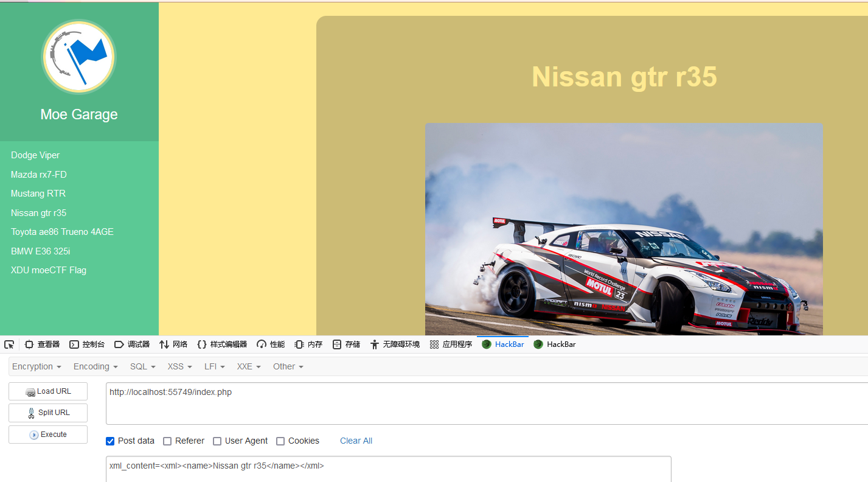This screenshot has width=868, height=482.
Task: Open BMW E36 325i in the sidebar
Action: coord(40,251)
